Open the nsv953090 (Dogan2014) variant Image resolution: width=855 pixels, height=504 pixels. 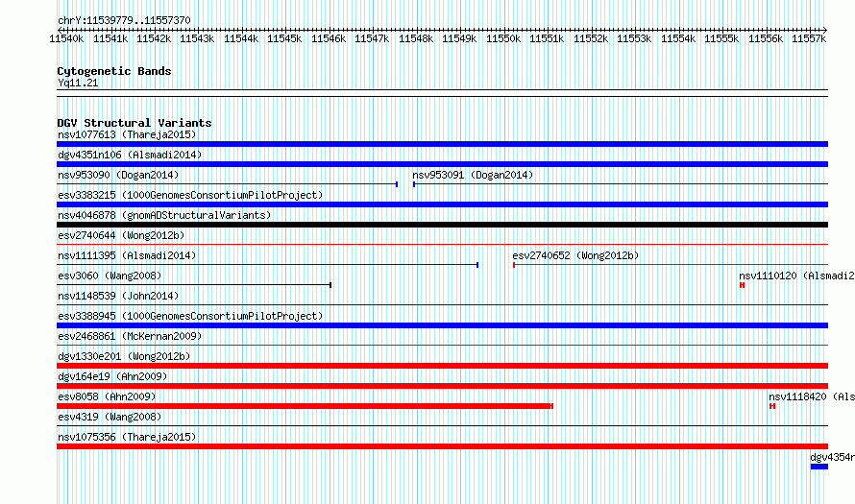pyautogui.click(x=118, y=175)
